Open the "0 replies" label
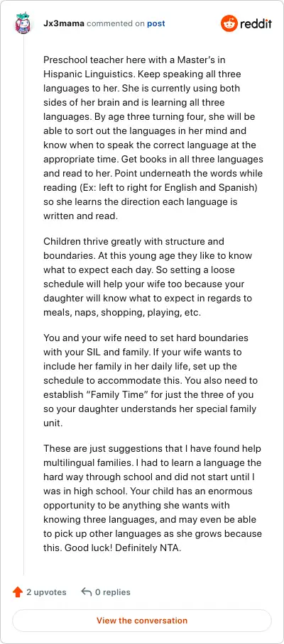 [113, 592]
